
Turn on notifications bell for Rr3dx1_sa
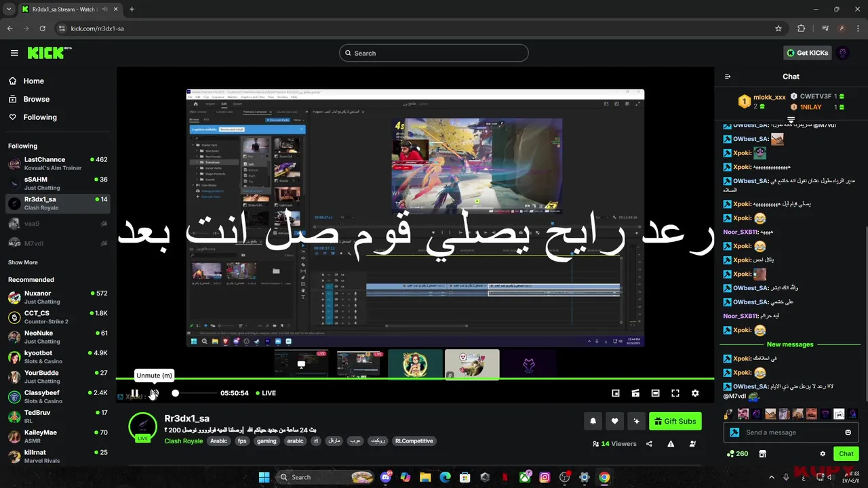[x=593, y=421]
